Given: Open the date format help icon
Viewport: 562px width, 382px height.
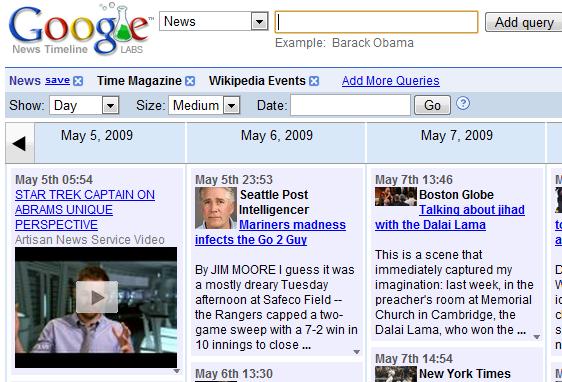Looking at the screenshot, I should [x=463, y=104].
